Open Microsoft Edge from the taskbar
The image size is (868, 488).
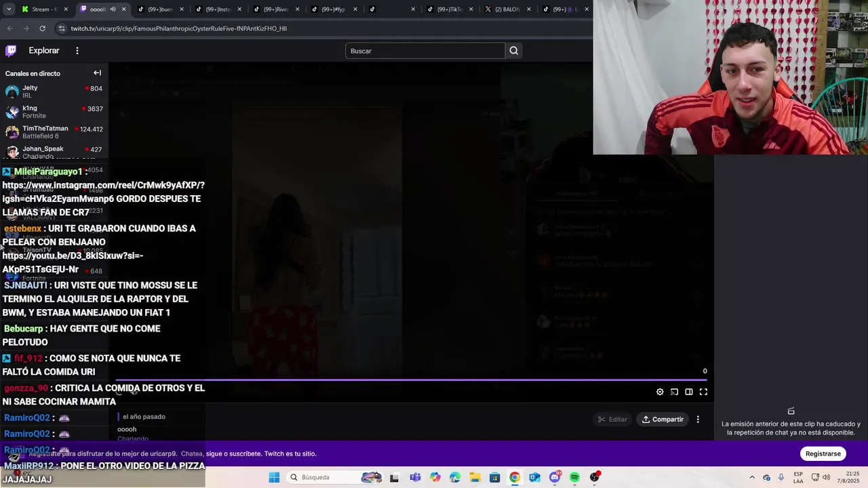(455, 477)
